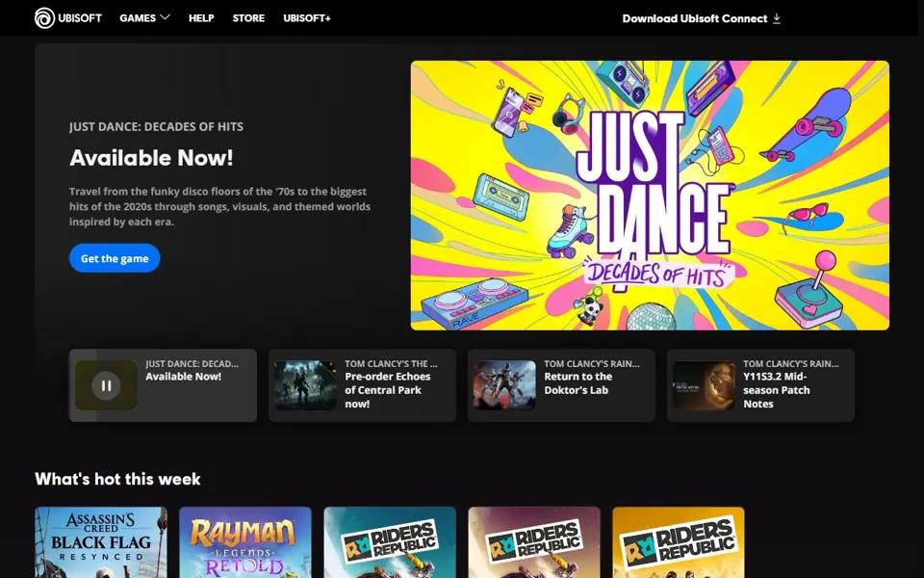This screenshot has width=924, height=578.
Task: Go to the STORE page
Action: 248,17
